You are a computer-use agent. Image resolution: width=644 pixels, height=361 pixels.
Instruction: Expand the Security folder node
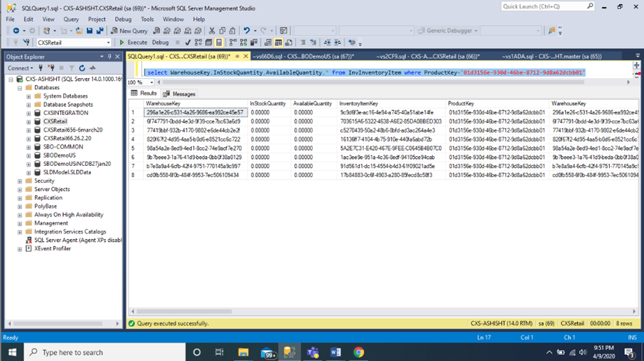20,181
